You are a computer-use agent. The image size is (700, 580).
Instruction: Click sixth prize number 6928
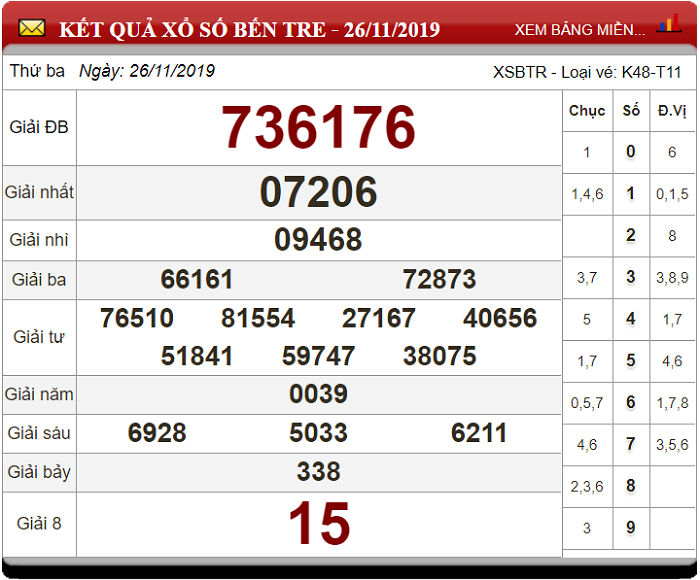pyautogui.click(x=157, y=433)
